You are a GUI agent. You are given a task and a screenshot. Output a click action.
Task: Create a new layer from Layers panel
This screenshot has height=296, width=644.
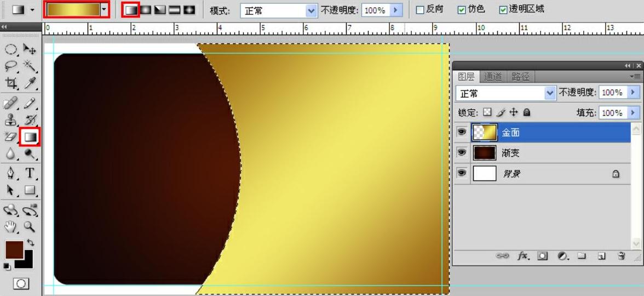pos(601,255)
